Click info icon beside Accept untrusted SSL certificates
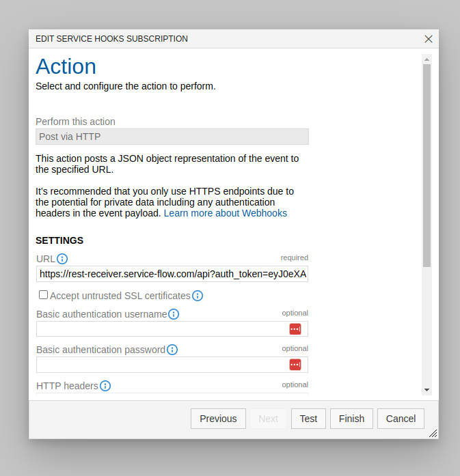The width and height of the screenshot is (460, 476). (198, 296)
